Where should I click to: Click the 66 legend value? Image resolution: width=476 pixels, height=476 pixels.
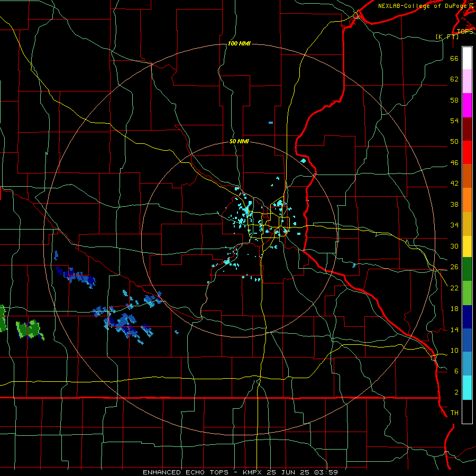point(454,58)
